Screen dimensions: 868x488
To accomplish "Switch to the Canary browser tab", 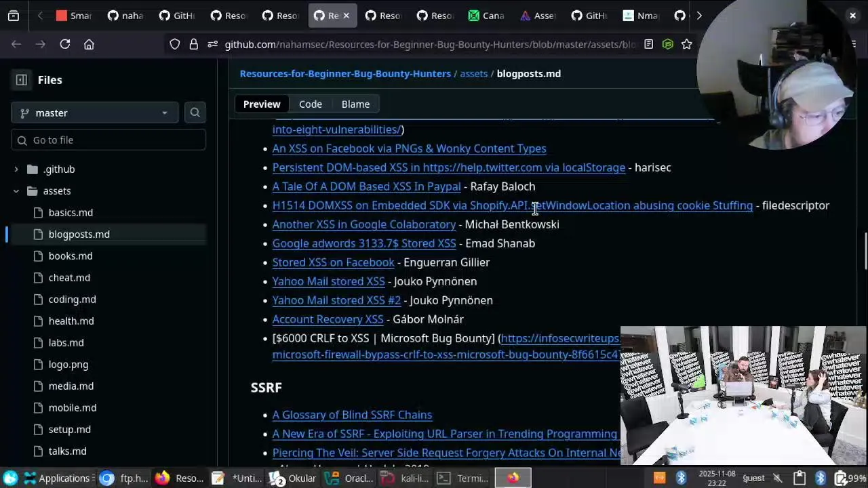I will 488,16.
